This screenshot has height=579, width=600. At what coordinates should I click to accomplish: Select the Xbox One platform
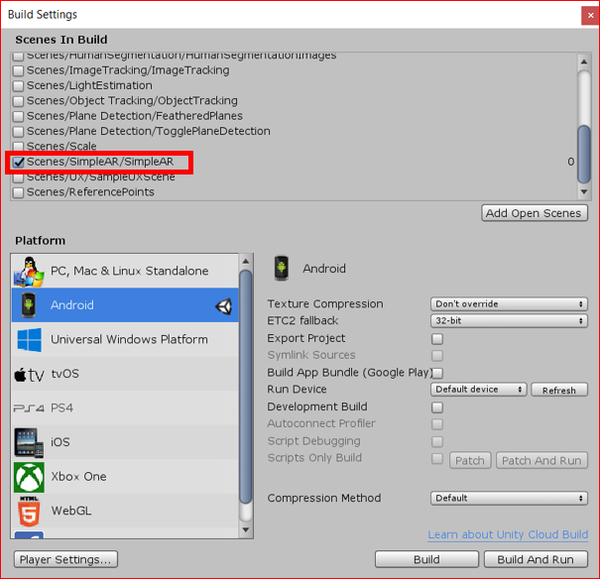[x=125, y=477]
